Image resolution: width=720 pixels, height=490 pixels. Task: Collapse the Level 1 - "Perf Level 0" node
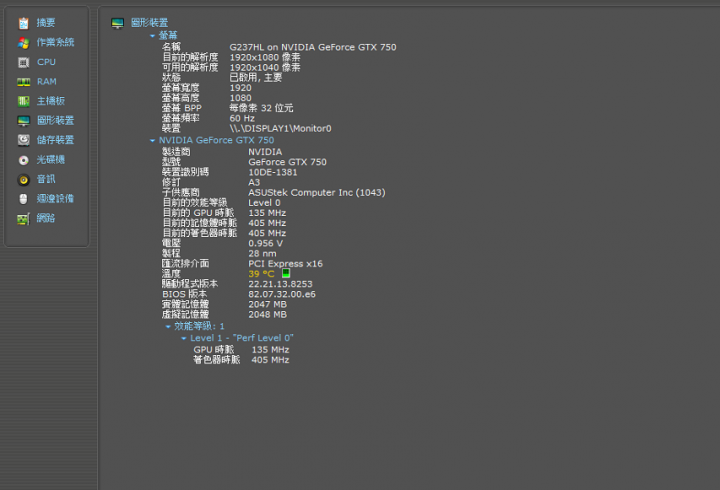(x=184, y=338)
